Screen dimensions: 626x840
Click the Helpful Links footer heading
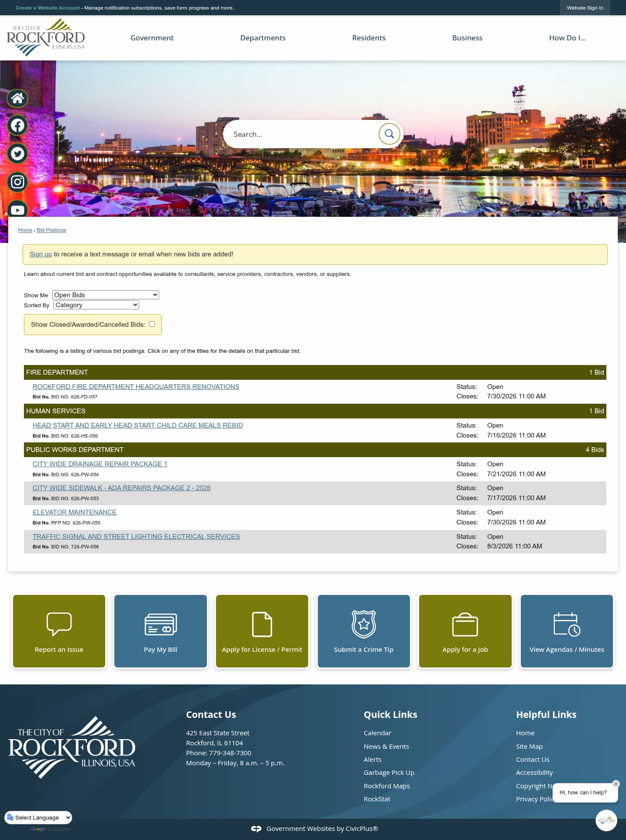coord(546,715)
